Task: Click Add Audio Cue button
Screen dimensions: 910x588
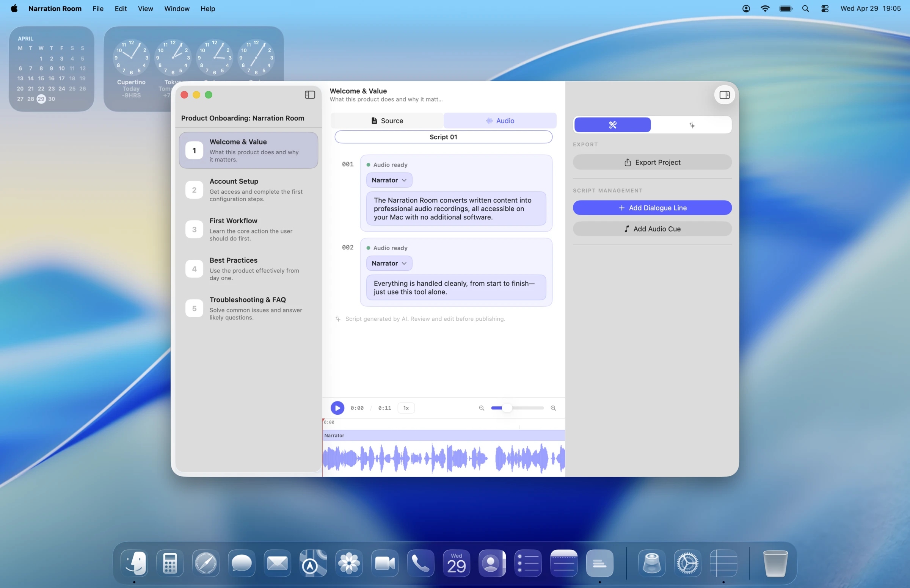Action: click(x=652, y=229)
